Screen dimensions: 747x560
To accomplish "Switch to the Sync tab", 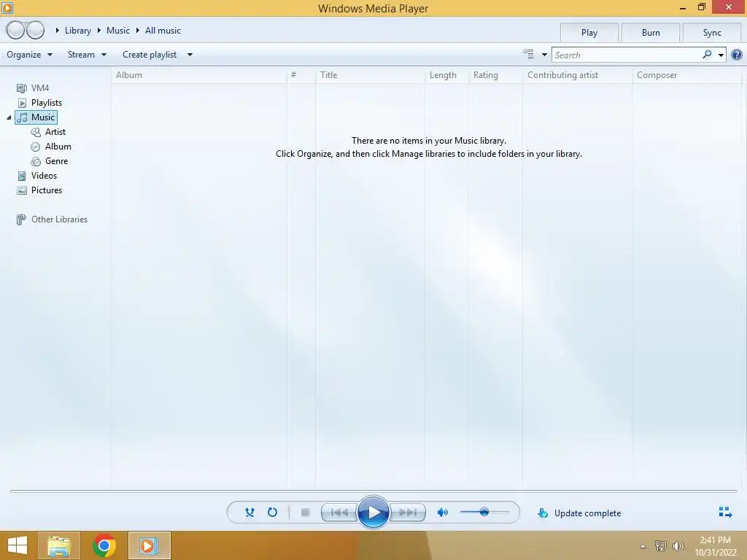I will click(x=712, y=32).
